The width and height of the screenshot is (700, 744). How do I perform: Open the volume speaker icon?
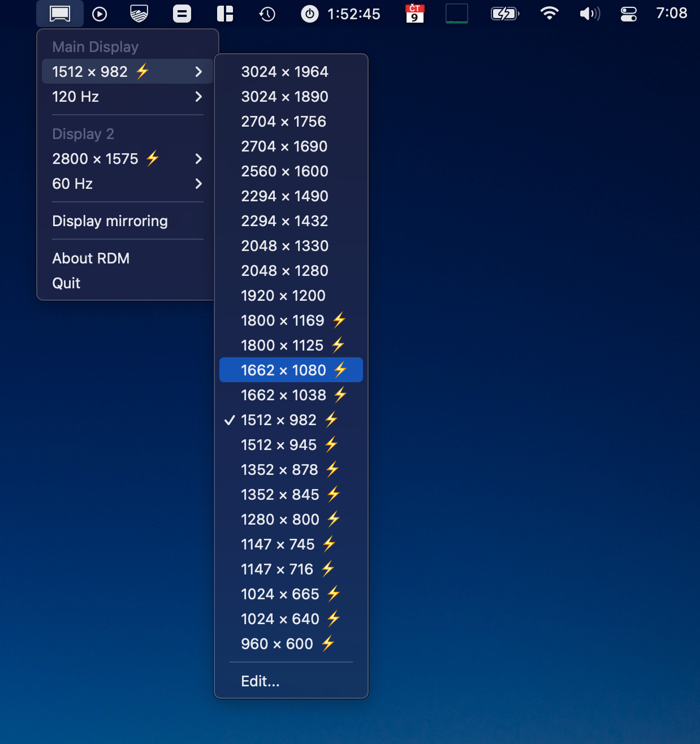(590, 14)
